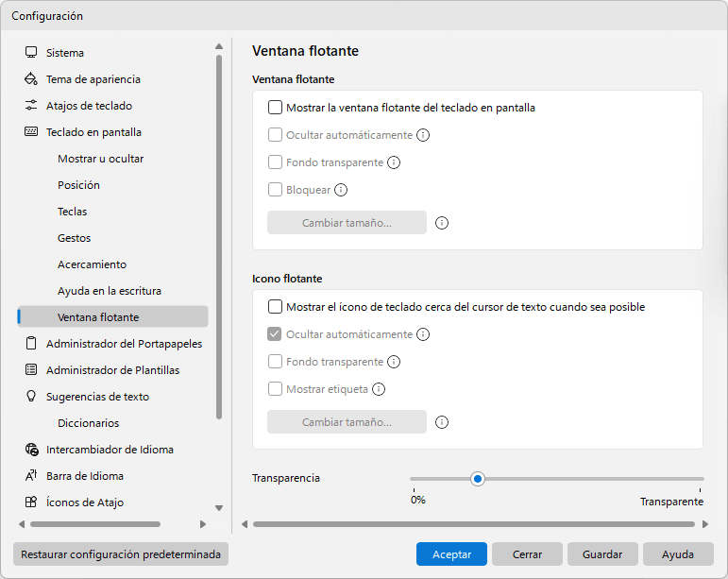728x579 pixels.
Task: Click the Cerrar button
Action: [x=527, y=553]
